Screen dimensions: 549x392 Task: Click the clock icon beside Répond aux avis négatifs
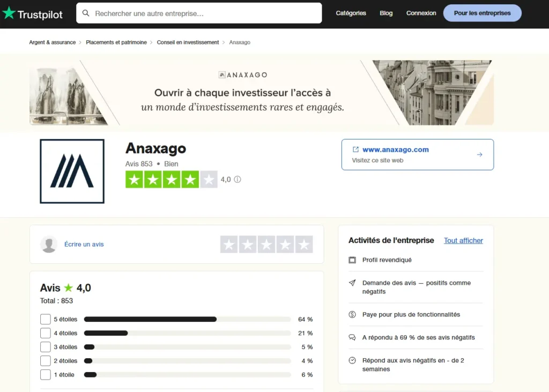coord(352,361)
